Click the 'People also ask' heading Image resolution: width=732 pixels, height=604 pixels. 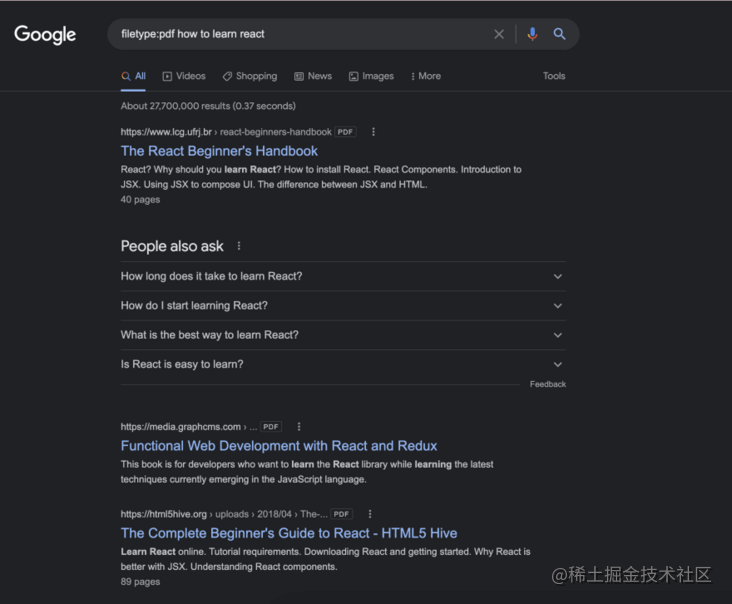click(x=172, y=246)
